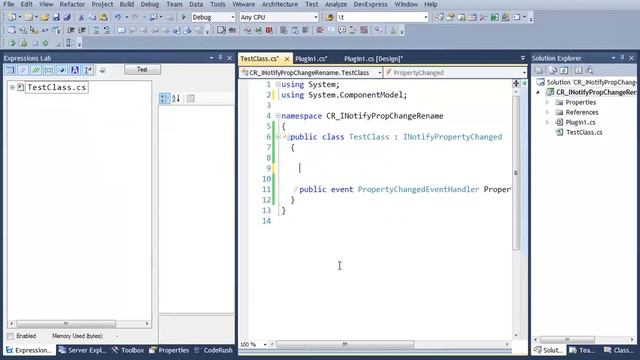Click the green arrow icon on top-right toolbar

click(494, 17)
